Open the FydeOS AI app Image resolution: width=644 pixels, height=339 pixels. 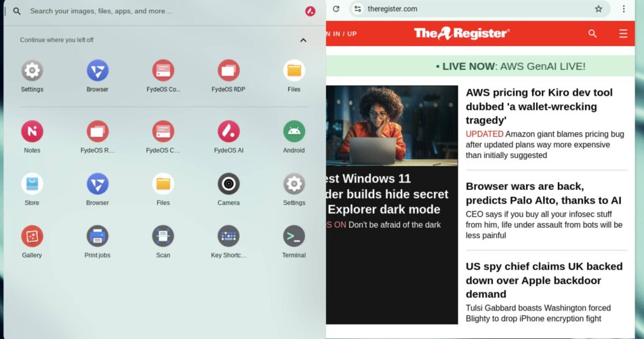point(228,132)
